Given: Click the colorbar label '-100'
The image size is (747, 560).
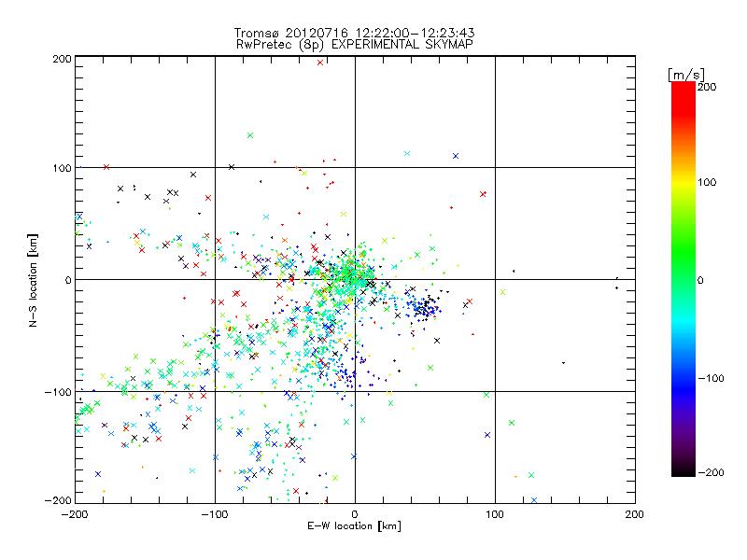Looking at the screenshot, I should click(711, 378).
